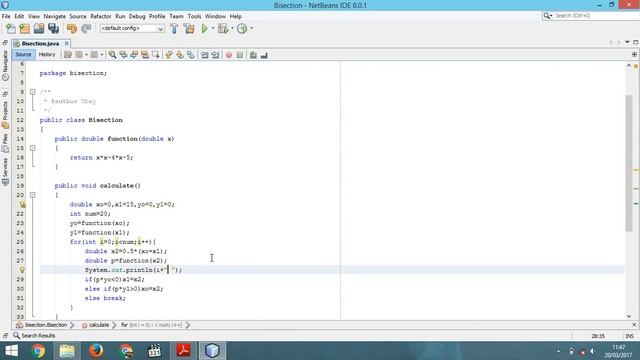Close the Bisection.java tab
This screenshot has width=640, height=360.
pyautogui.click(x=67, y=43)
